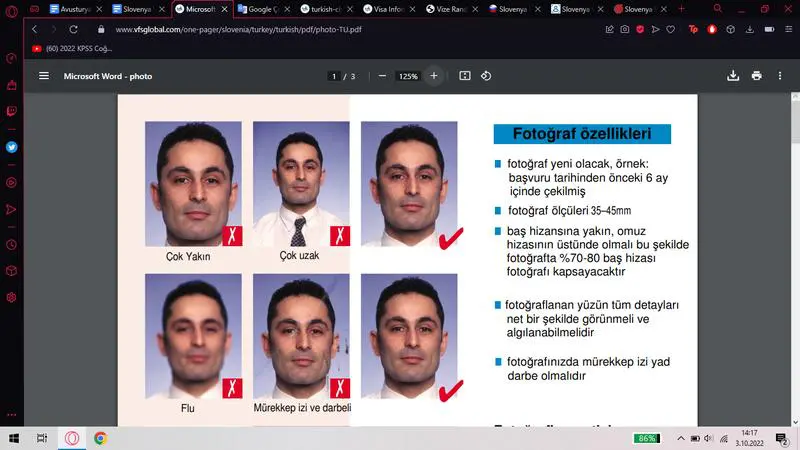
Task: Open the volume control in tray
Action: coord(708,438)
